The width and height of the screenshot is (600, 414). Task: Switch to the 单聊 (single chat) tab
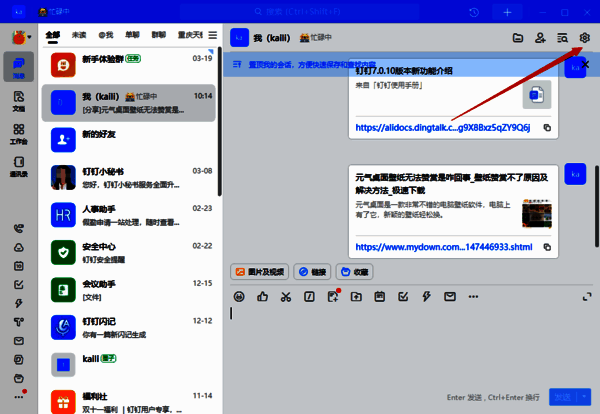(x=133, y=35)
